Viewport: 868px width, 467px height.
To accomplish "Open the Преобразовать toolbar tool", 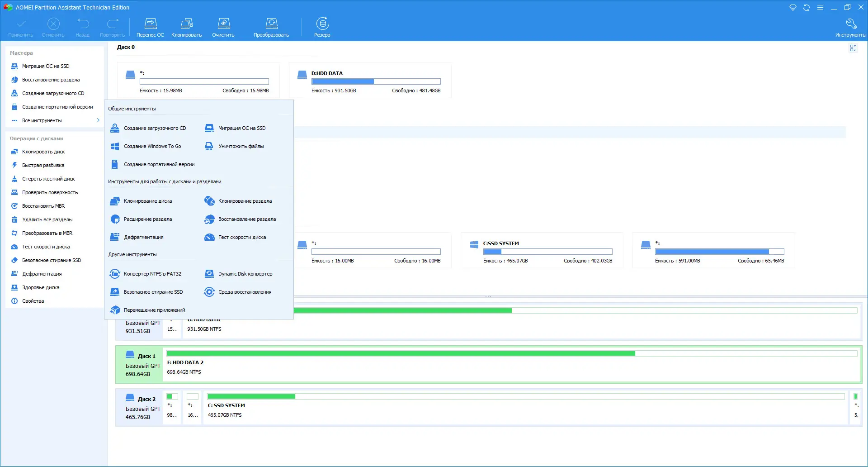I will coord(271,28).
